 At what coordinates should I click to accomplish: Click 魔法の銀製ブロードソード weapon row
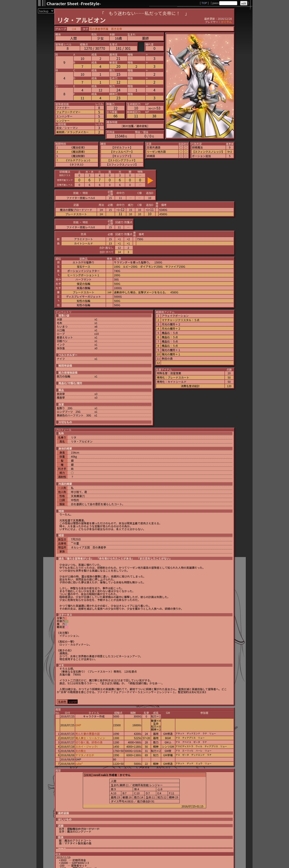144,210
